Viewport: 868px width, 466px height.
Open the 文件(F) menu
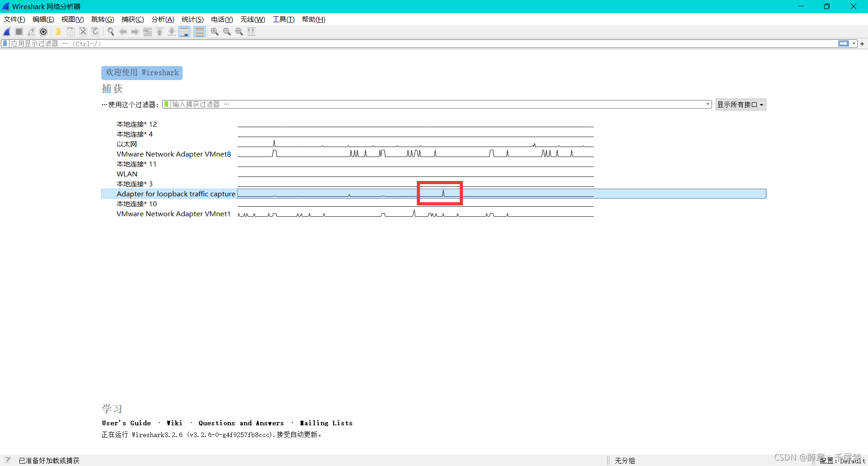click(x=14, y=19)
